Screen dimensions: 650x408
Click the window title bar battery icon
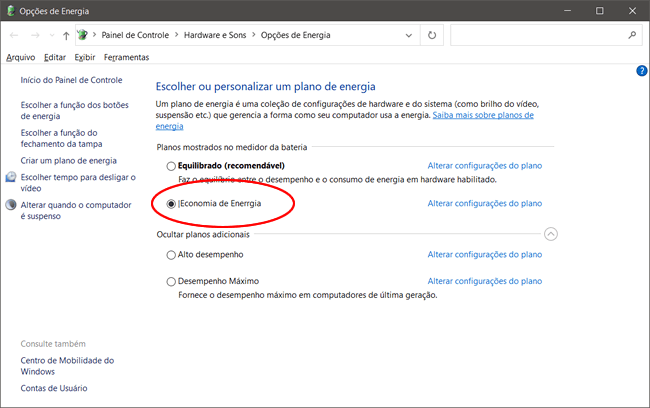point(10,10)
